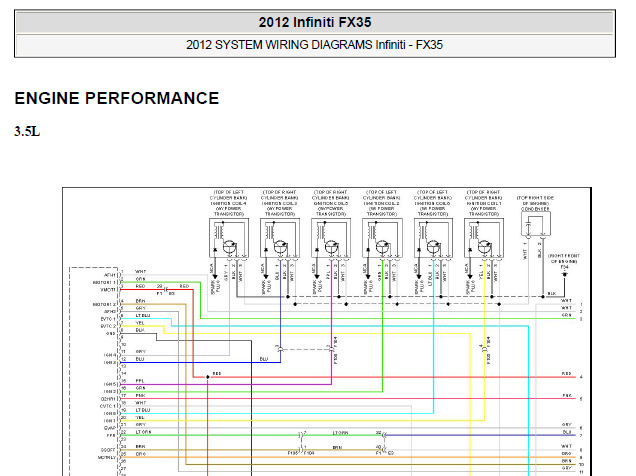The image size is (636, 476).
Task: Click the F34 ground point symbol
Action: 564,274
